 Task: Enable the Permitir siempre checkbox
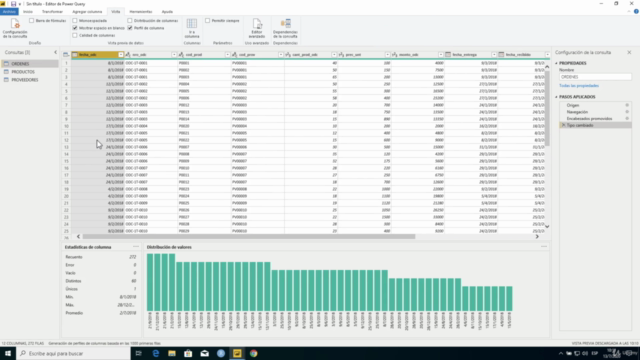click(x=207, y=20)
